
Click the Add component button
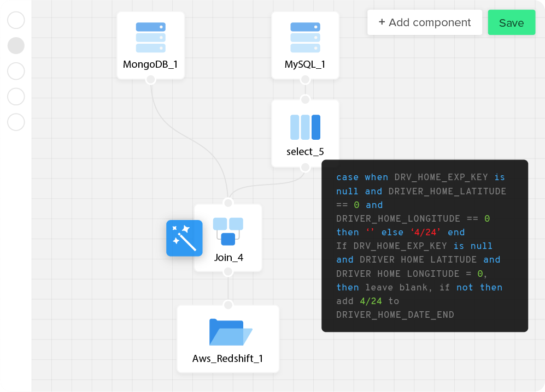[425, 22]
